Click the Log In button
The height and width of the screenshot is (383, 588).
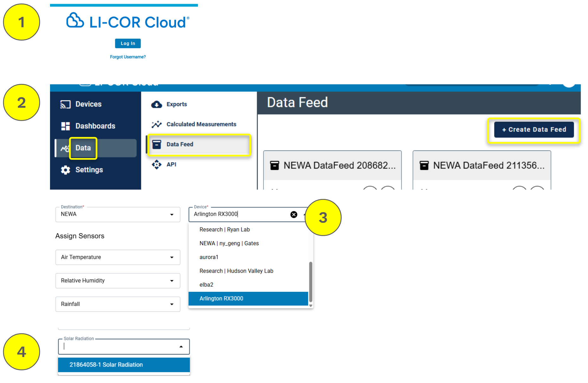click(128, 43)
